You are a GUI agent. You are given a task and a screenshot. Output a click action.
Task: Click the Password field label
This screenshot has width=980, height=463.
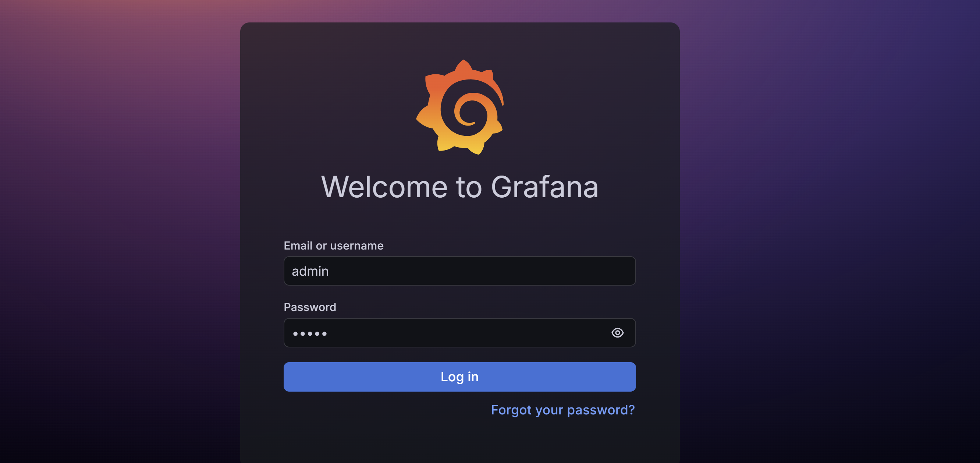(x=310, y=307)
